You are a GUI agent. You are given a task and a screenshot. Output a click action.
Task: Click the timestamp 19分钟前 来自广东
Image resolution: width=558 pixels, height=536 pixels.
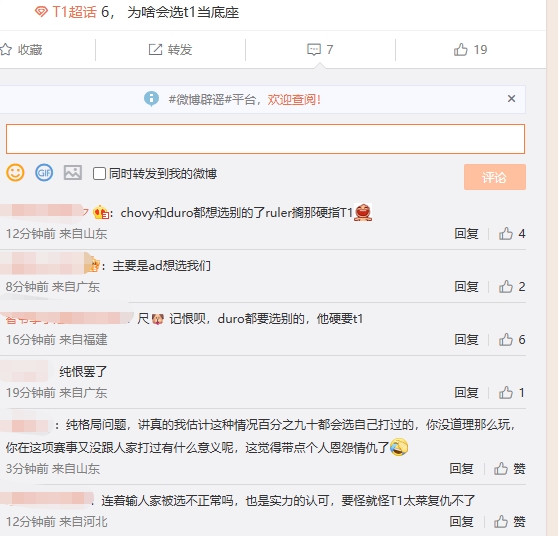tap(56, 393)
